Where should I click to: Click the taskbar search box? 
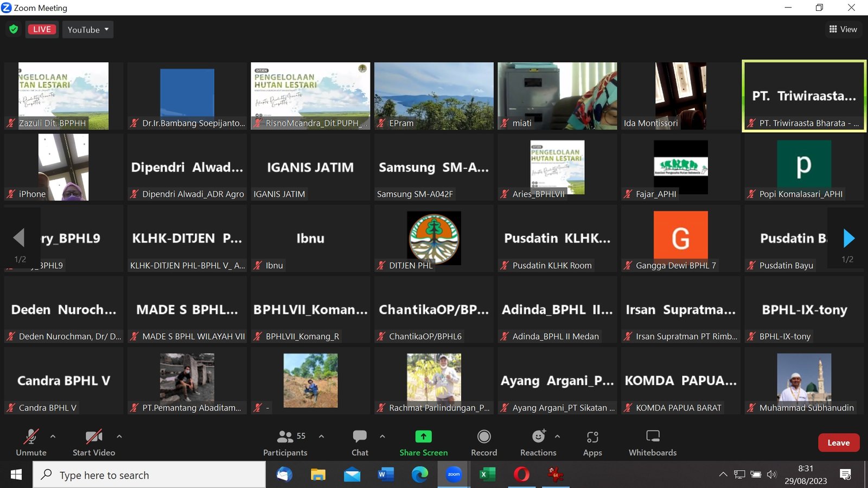pyautogui.click(x=149, y=475)
